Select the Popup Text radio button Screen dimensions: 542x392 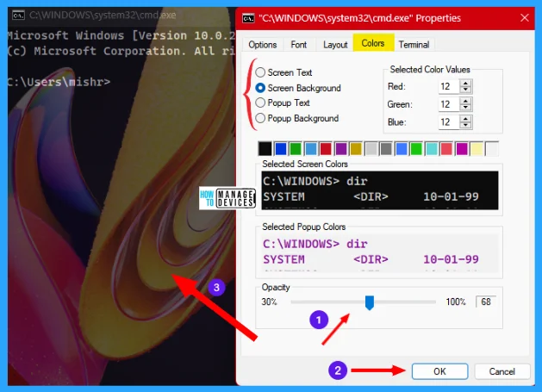pos(260,103)
